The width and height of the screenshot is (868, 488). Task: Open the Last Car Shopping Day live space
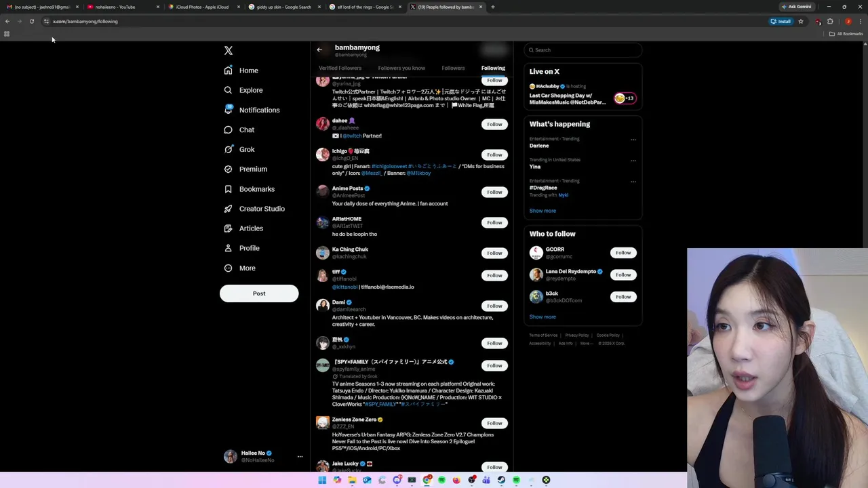[583, 94]
